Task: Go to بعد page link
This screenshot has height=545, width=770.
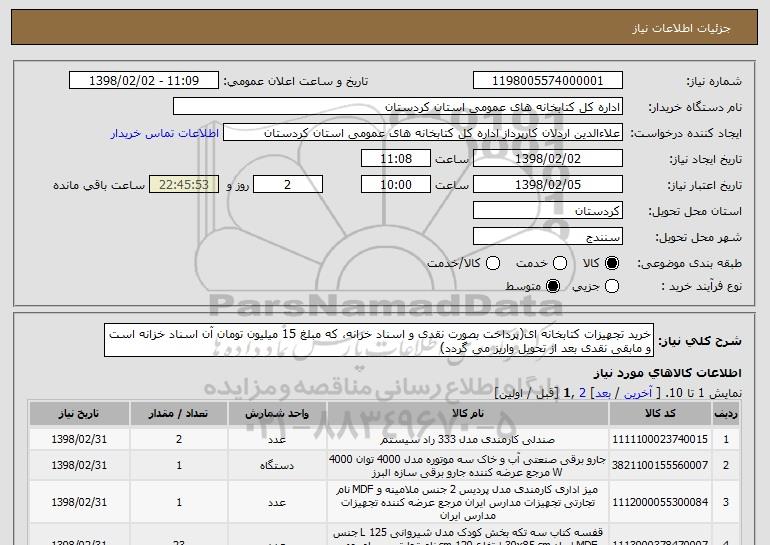Action: pos(603,393)
